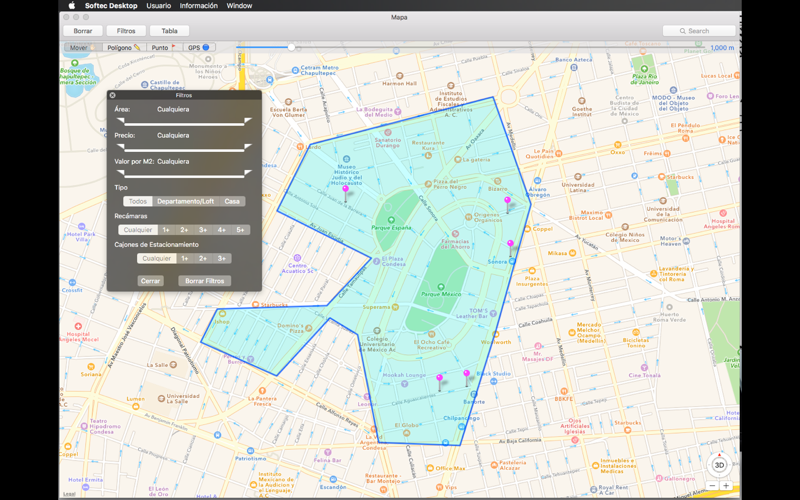This screenshot has width=800, height=500.
Task: Click the 1,000 m radius label
Action: pyautogui.click(x=722, y=47)
